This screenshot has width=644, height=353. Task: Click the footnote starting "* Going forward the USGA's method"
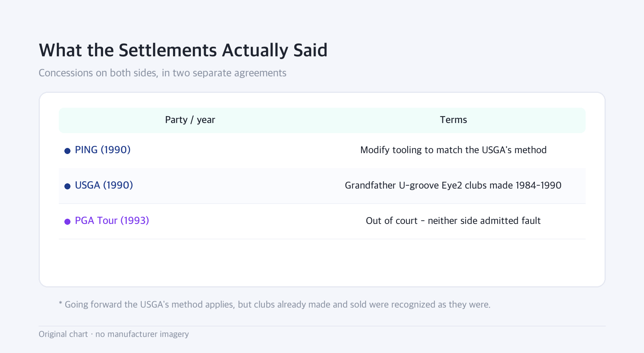coord(275,304)
